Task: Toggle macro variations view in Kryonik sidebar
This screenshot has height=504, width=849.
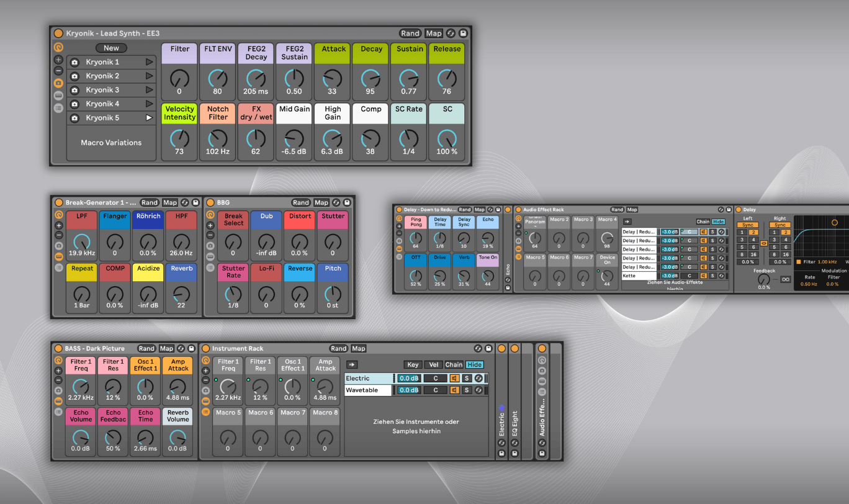Action: (58, 83)
